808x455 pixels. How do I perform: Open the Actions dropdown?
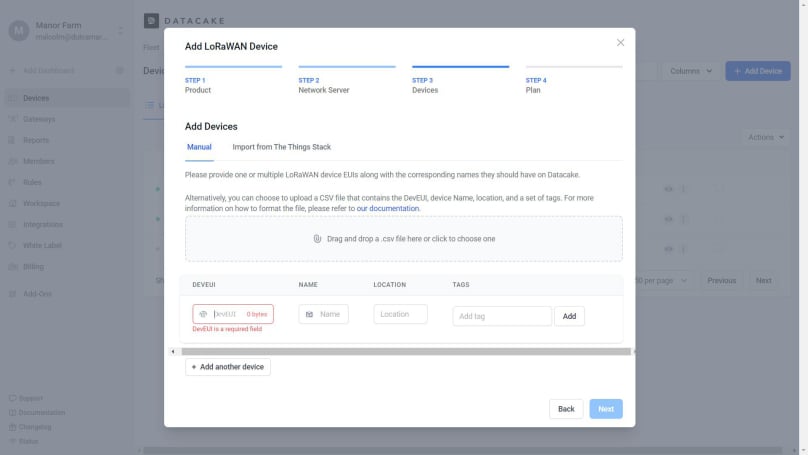pos(765,137)
